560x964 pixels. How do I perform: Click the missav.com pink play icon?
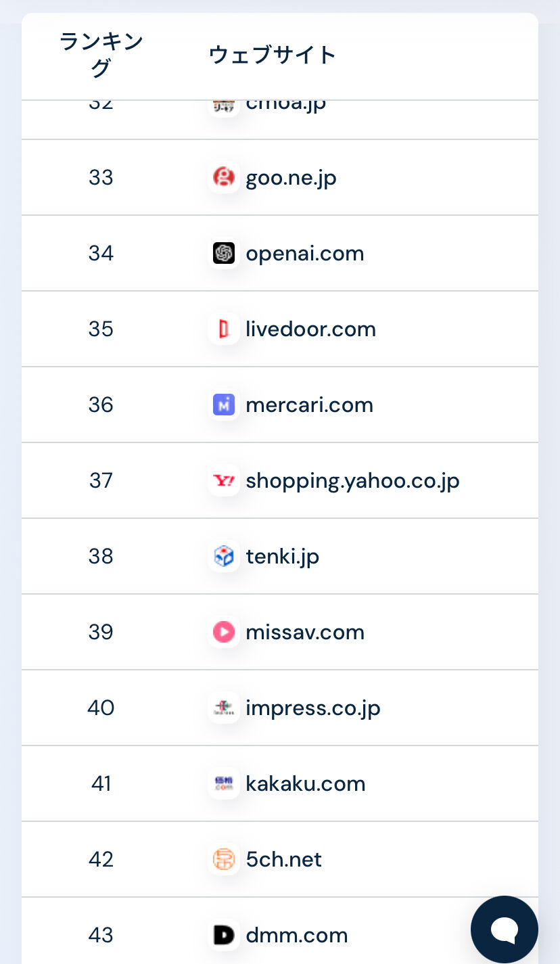point(223,633)
